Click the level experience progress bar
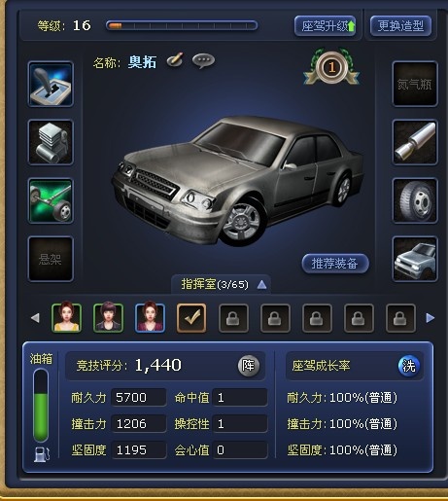 [182, 26]
